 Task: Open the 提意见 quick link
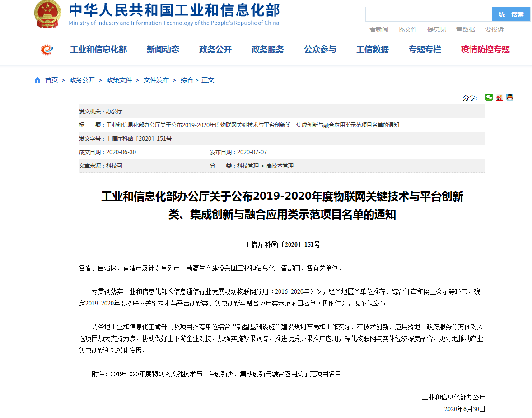[436, 29]
